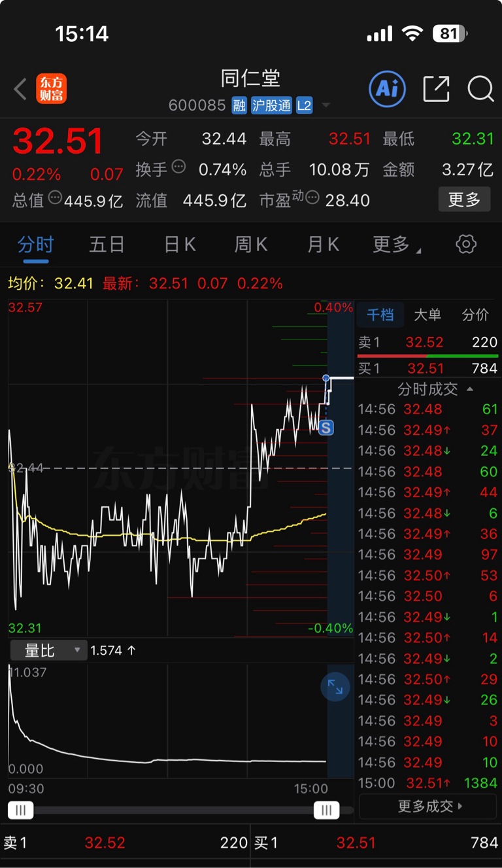
Task: Switch to 周K tab
Action: pos(252,245)
